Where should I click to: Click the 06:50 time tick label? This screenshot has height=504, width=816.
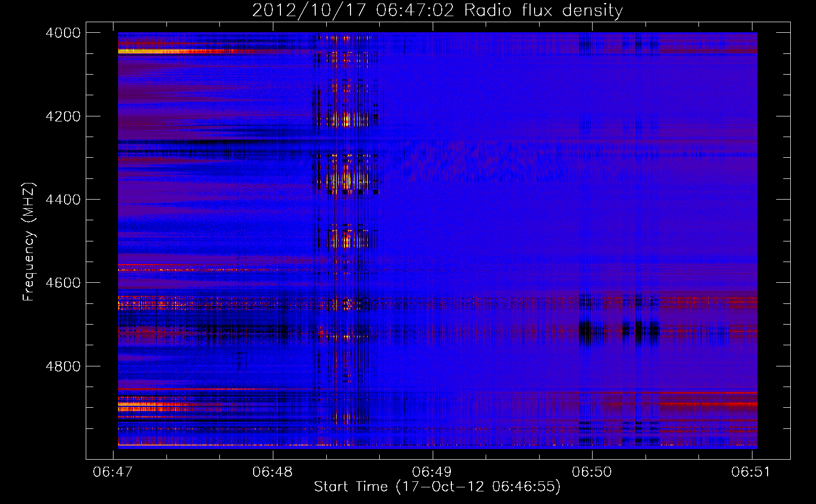592,472
